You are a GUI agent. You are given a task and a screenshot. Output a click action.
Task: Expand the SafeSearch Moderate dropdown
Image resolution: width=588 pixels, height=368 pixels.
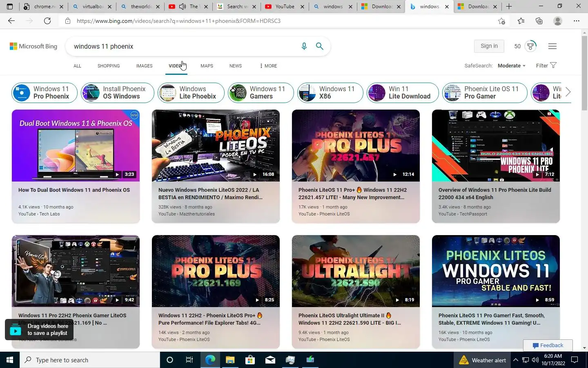pos(511,65)
